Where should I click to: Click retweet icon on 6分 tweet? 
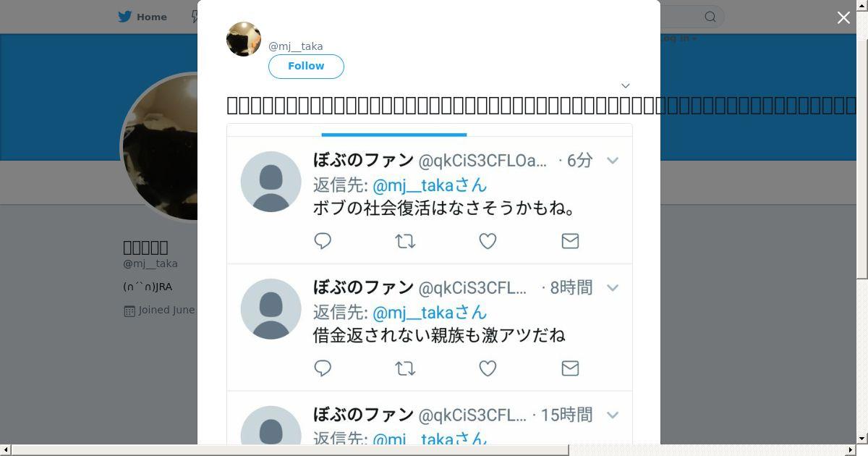405,241
